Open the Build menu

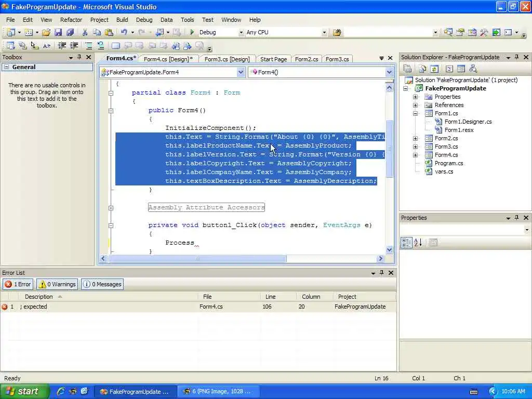(122, 20)
